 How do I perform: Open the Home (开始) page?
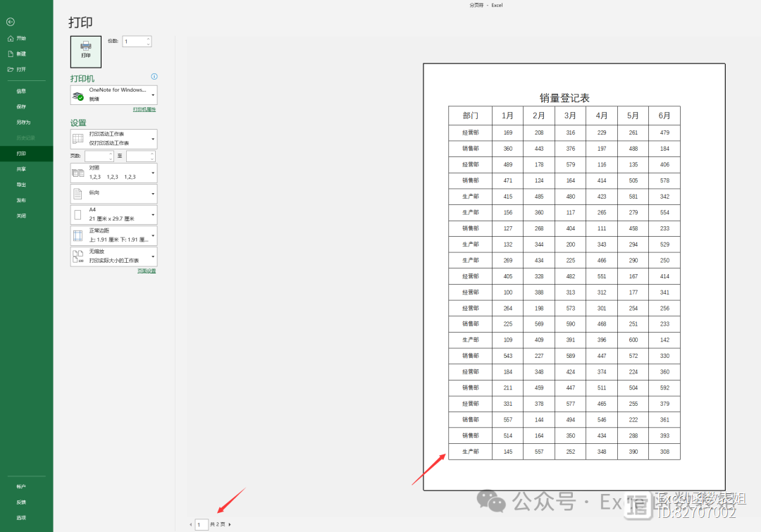(21, 38)
